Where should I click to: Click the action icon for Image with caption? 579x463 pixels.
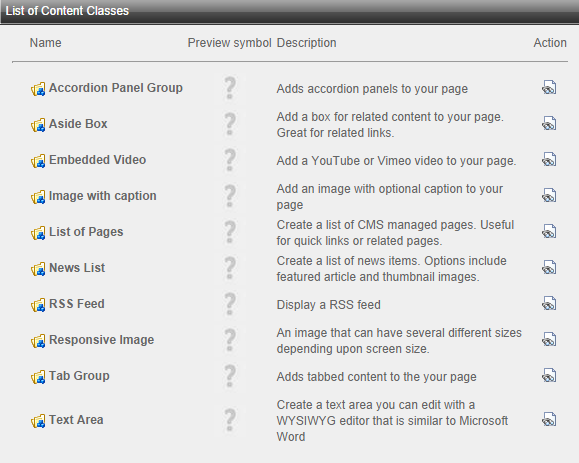point(549,195)
